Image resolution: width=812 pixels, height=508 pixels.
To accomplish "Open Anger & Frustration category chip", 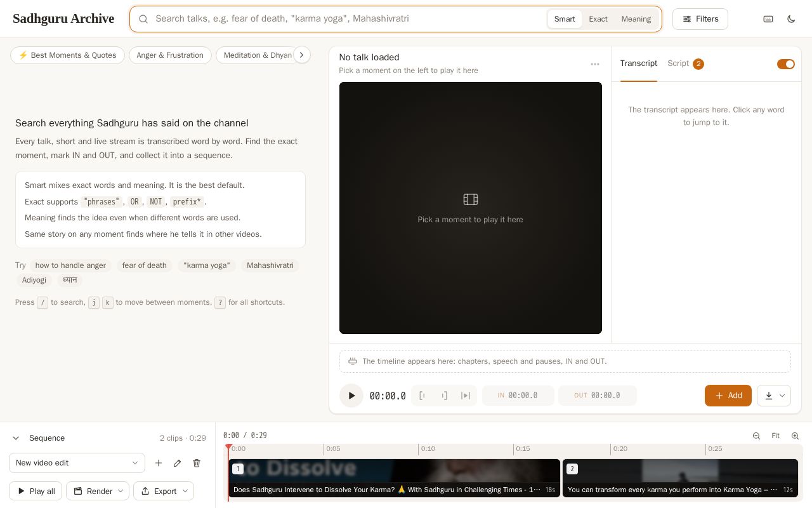I will pyautogui.click(x=170, y=55).
